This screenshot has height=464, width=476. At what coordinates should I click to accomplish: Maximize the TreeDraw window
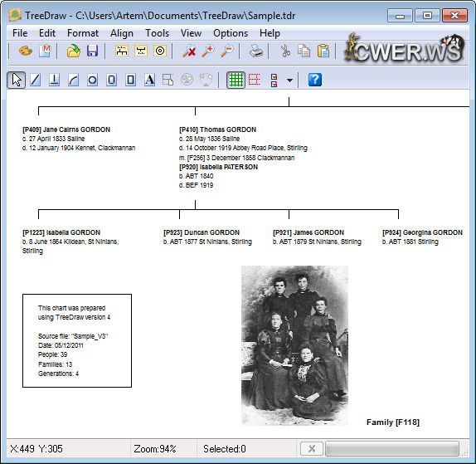pos(427,15)
